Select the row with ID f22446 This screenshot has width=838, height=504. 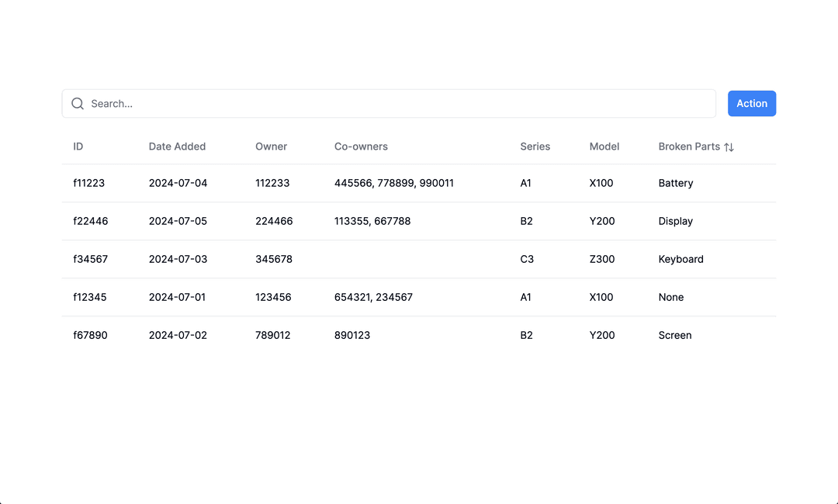coord(91,221)
